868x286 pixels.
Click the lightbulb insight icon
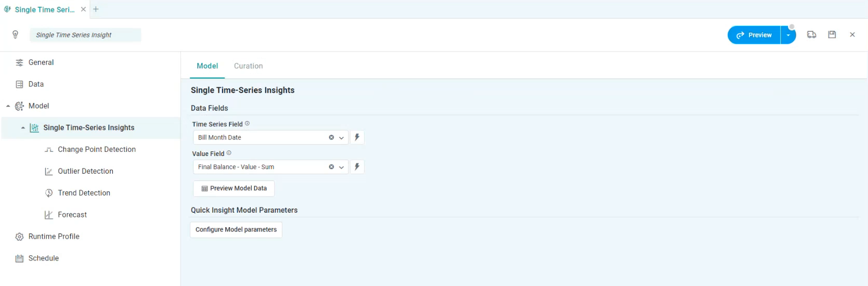pyautogui.click(x=16, y=35)
